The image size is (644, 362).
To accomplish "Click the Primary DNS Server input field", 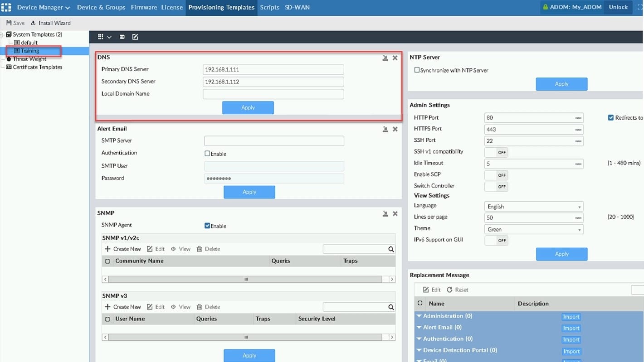I will pos(273,70).
